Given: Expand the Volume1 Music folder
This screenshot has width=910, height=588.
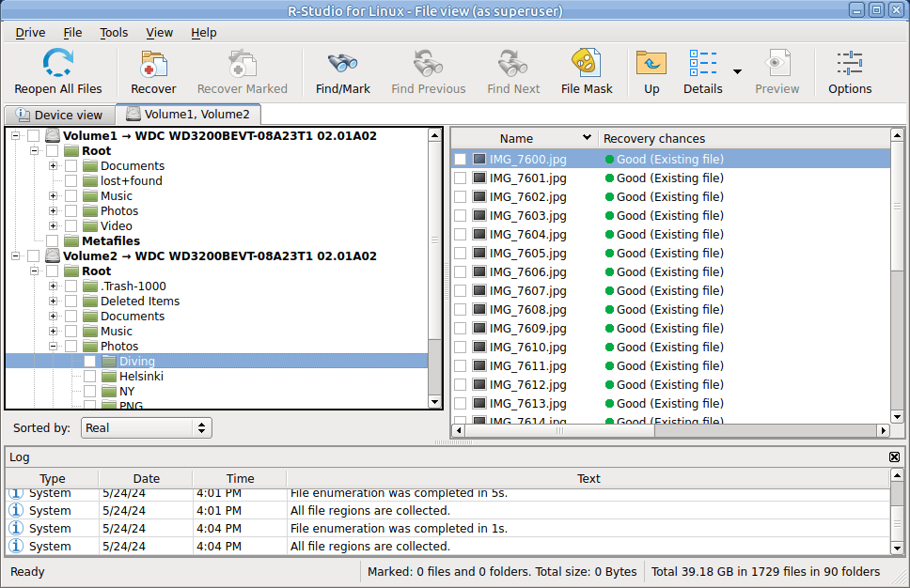Looking at the screenshot, I should [x=53, y=196].
